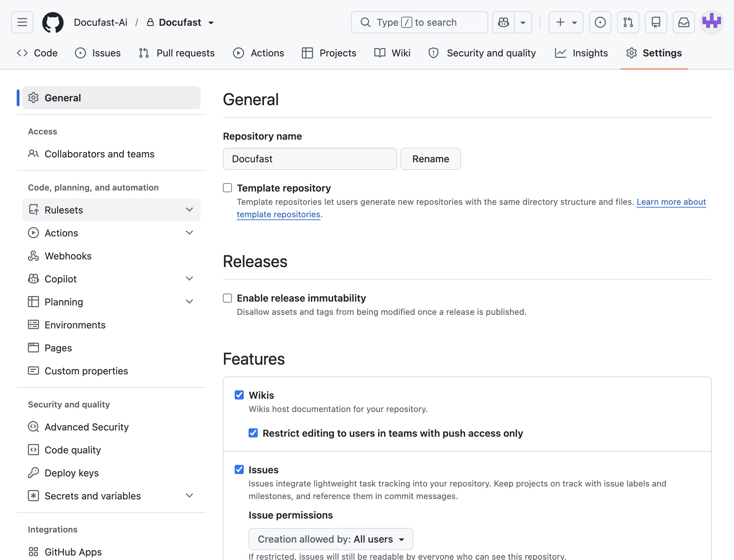The width and height of the screenshot is (734, 560).
Task: Go to GitHub homepage via Octocat logo
Action: coord(53,22)
